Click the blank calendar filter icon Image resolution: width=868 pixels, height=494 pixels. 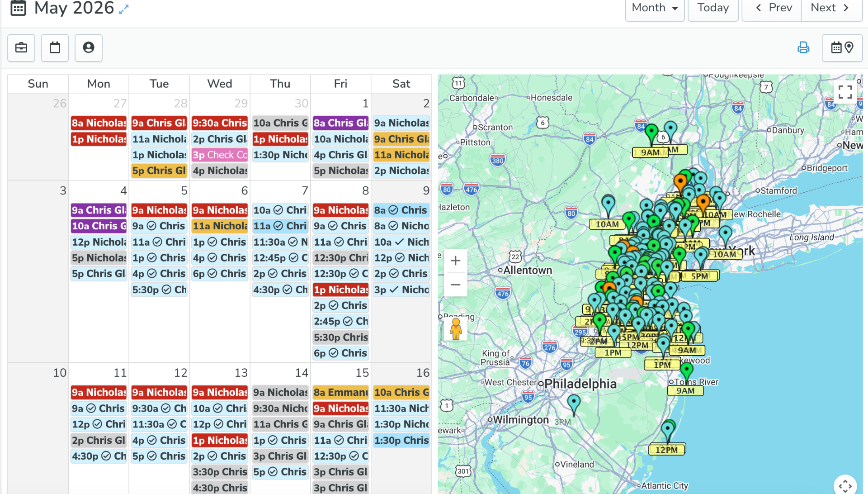pos(55,47)
